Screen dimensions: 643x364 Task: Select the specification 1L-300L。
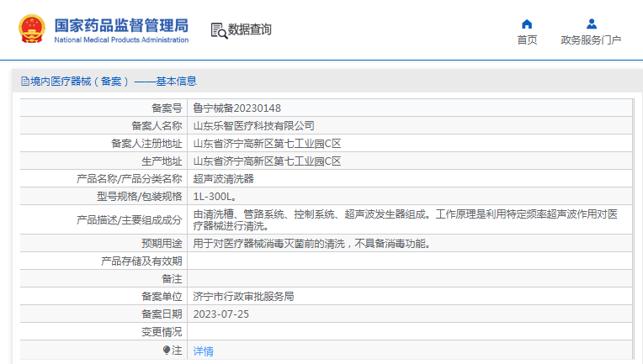(x=215, y=197)
